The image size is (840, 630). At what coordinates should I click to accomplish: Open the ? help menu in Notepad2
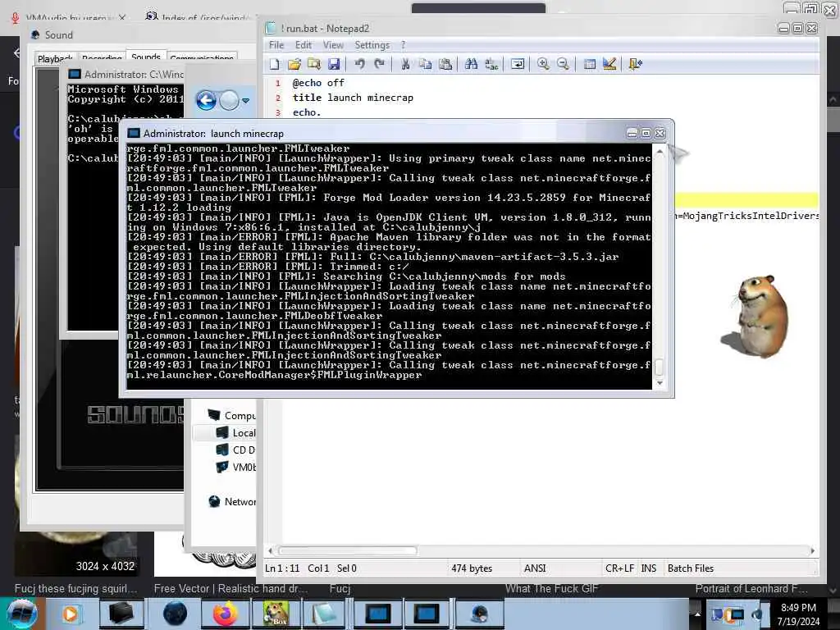[x=404, y=45]
